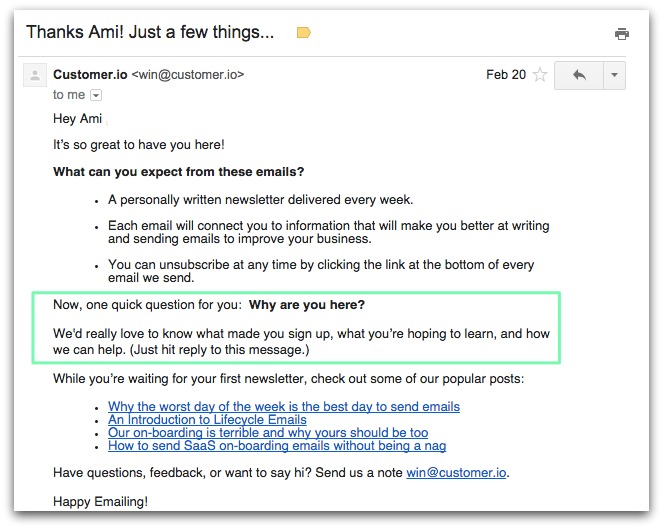Star the email from Customer.io

tap(540, 75)
